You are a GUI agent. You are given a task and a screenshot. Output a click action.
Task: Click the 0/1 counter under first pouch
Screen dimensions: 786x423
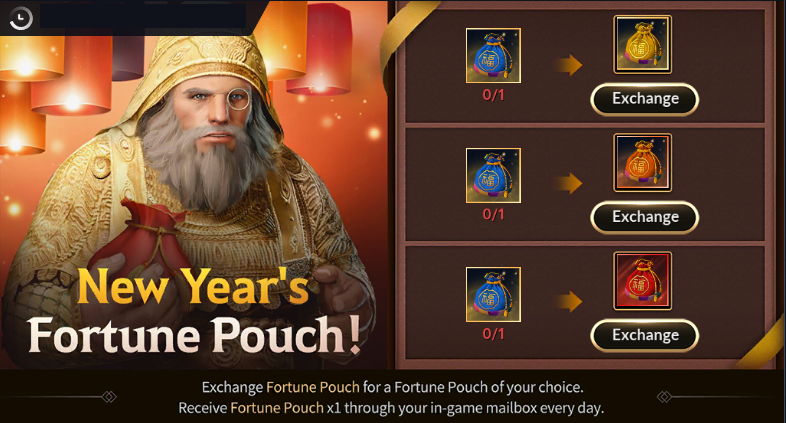[493, 95]
